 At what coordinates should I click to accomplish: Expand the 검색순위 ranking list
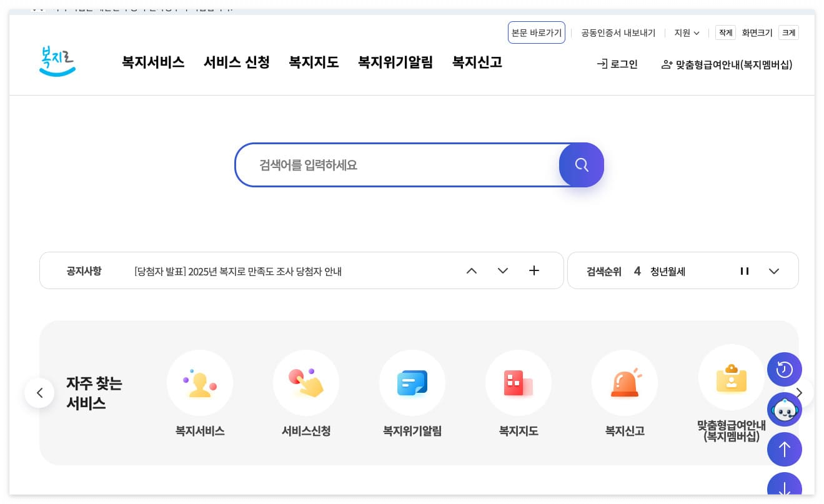[x=774, y=270]
